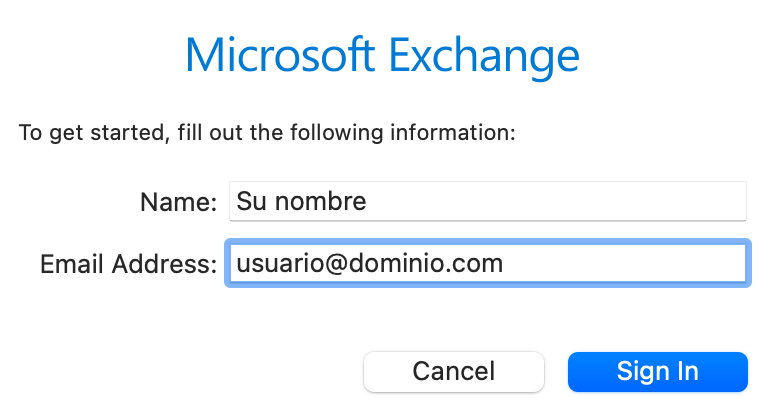Focus the Name input field

point(488,201)
